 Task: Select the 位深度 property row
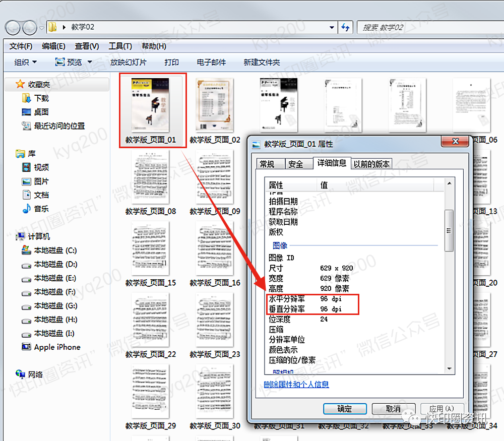[x=354, y=319]
